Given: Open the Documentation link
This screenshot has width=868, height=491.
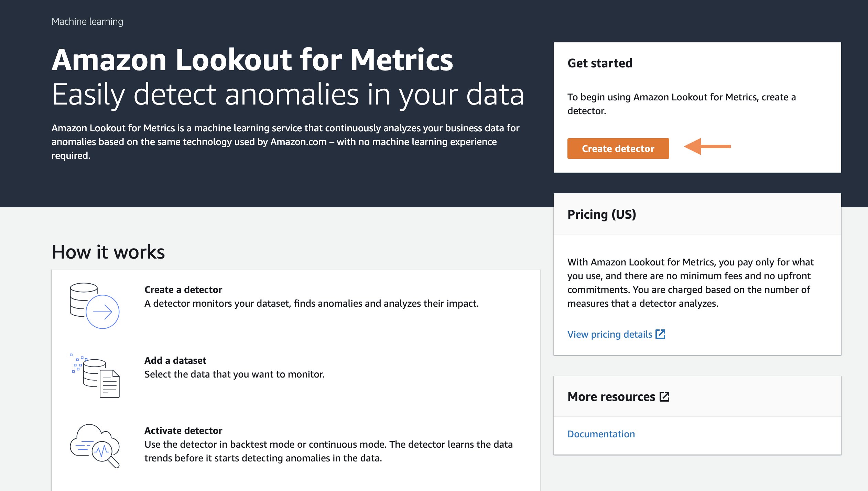Looking at the screenshot, I should click(601, 434).
